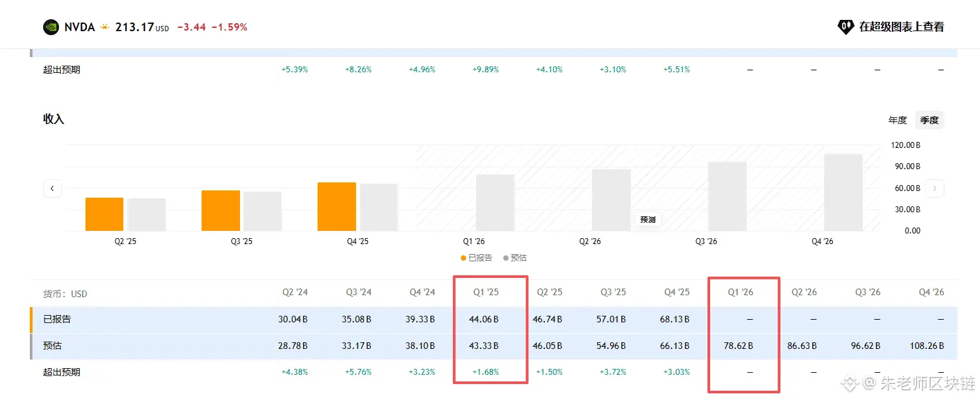Click orange reported bar for Q3 '25
The width and height of the screenshot is (980, 400).
tap(221, 211)
